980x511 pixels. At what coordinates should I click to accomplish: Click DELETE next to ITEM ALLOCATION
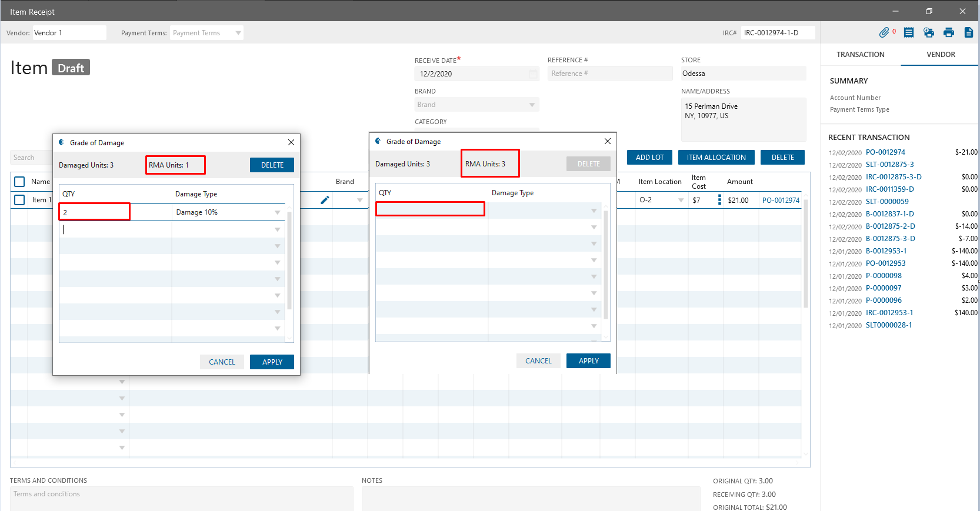[783, 158]
